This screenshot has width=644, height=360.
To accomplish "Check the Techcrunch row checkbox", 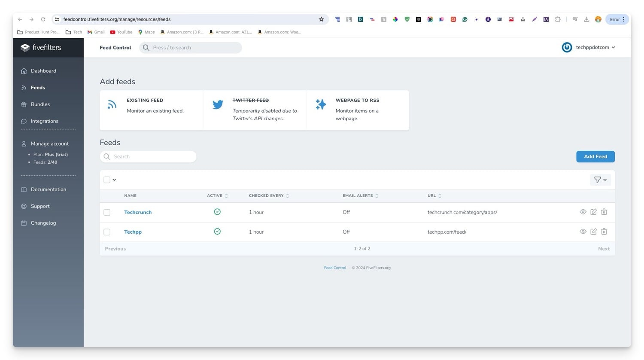I will tap(107, 212).
